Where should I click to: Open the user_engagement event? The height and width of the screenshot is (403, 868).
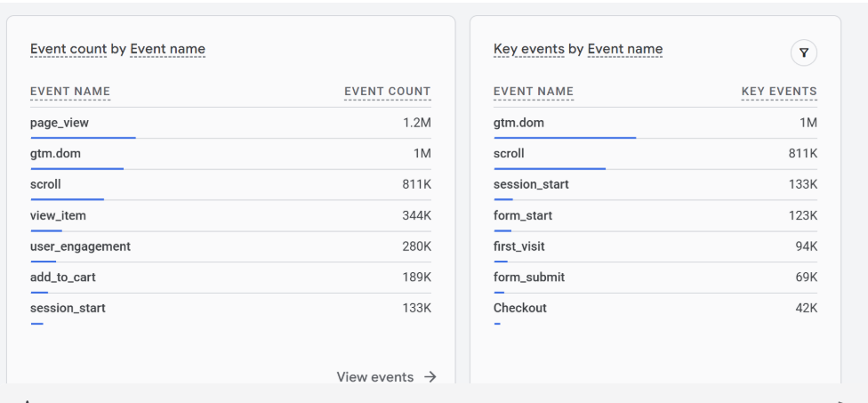[80, 246]
